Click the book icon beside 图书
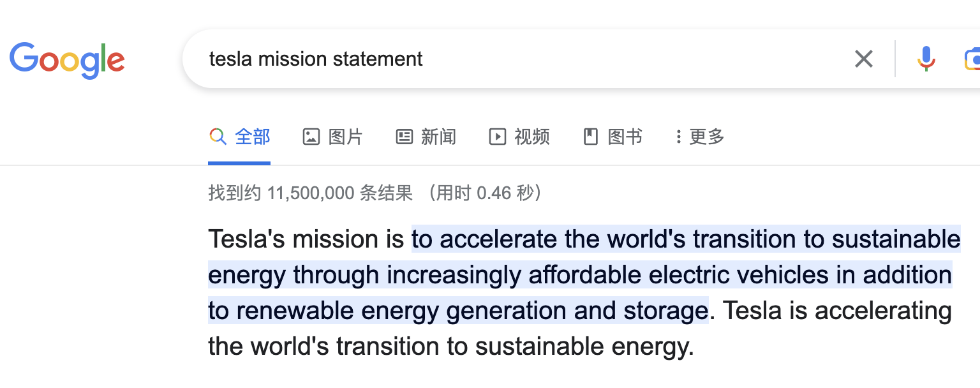The height and width of the screenshot is (388, 980). pyautogui.click(x=591, y=137)
